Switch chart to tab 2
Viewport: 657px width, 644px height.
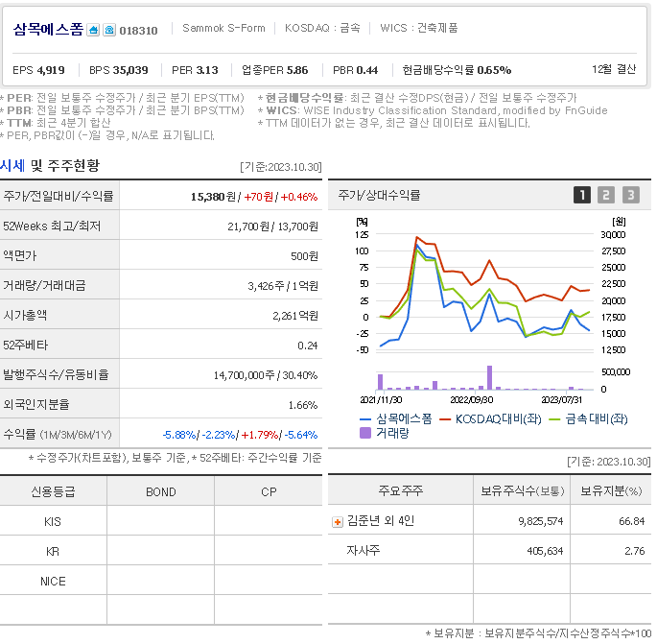[606, 195]
